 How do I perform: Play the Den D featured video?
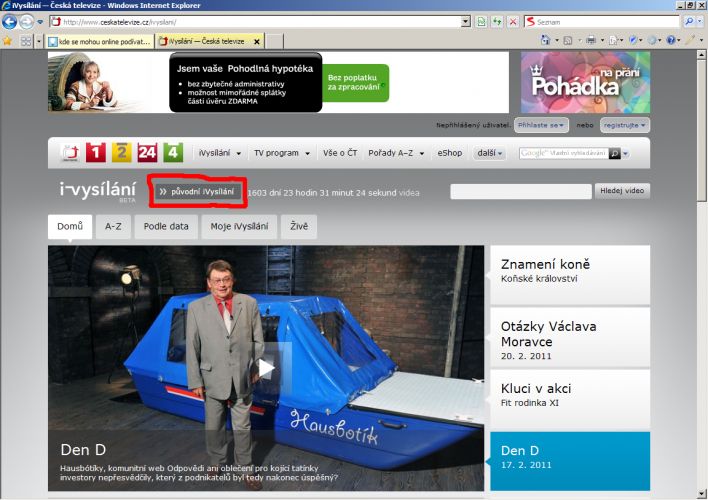(x=266, y=368)
